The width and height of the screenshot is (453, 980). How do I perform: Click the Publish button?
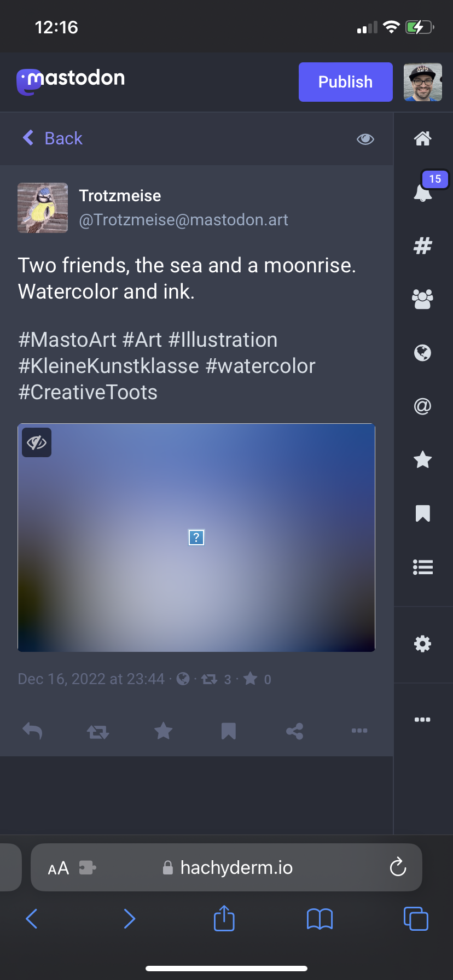tap(345, 81)
